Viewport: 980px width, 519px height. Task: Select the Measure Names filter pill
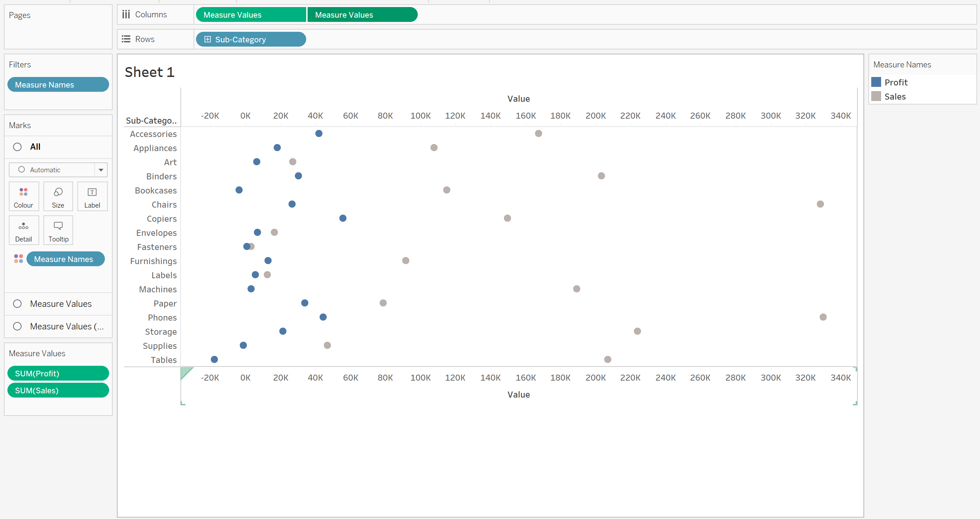click(58, 84)
